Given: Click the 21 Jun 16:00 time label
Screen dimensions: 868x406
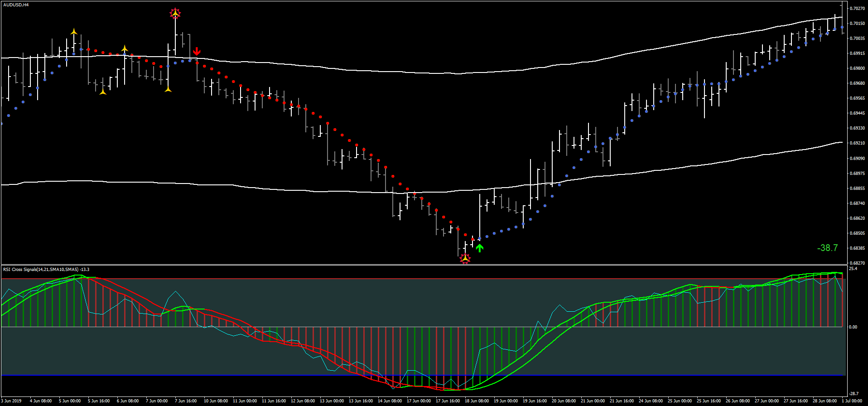Looking at the screenshot, I should point(622,401).
